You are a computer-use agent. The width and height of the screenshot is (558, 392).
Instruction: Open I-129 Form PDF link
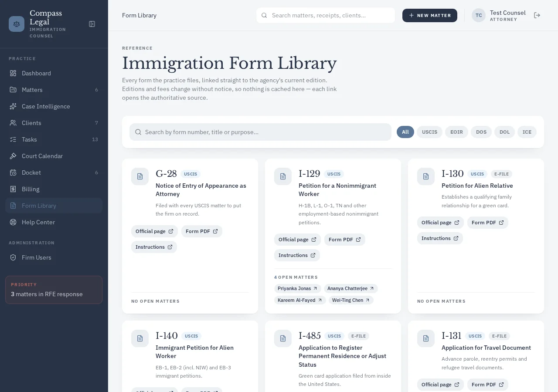345,240
